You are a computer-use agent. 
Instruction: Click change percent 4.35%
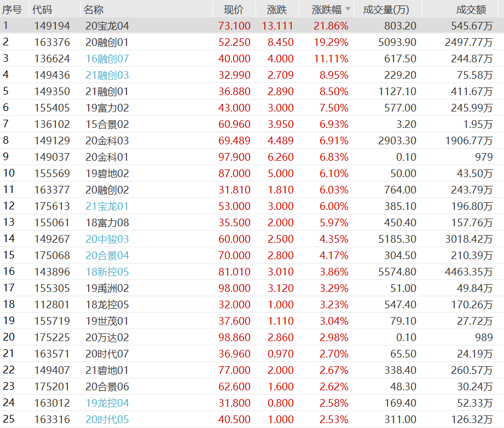(334, 238)
